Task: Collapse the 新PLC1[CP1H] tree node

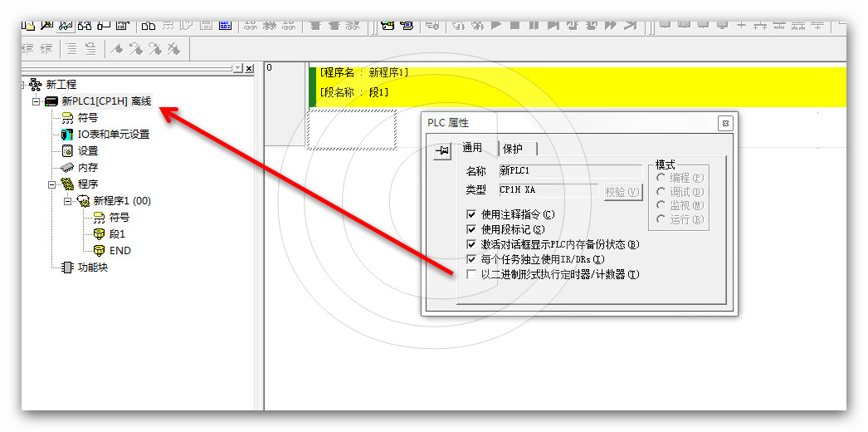Action: pyautogui.click(x=36, y=101)
